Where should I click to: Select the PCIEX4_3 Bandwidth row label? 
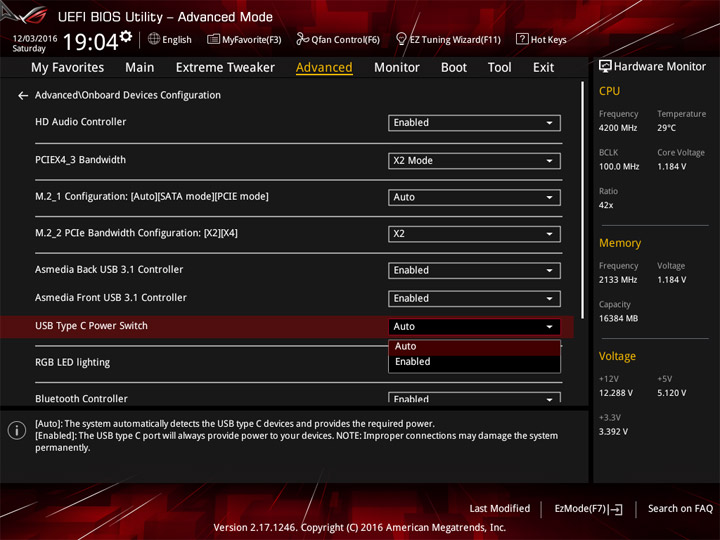(x=80, y=160)
